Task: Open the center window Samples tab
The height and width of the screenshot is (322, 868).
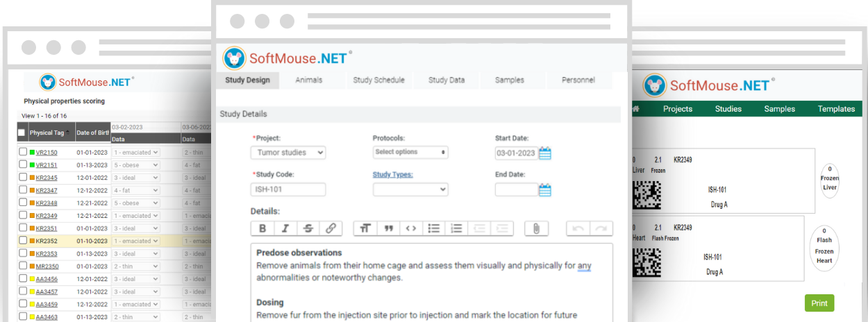Action: pos(510,80)
